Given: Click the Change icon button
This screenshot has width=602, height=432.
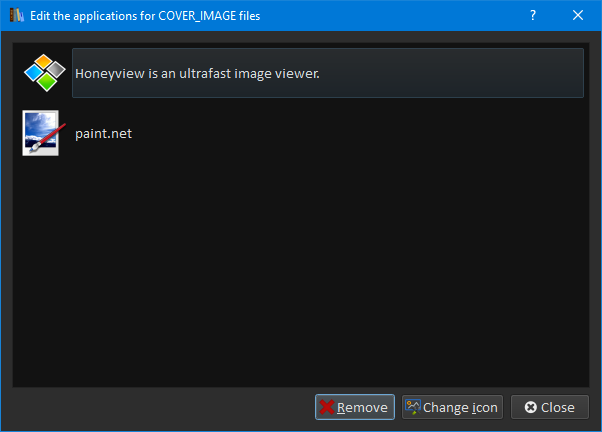Looking at the screenshot, I should tap(452, 407).
